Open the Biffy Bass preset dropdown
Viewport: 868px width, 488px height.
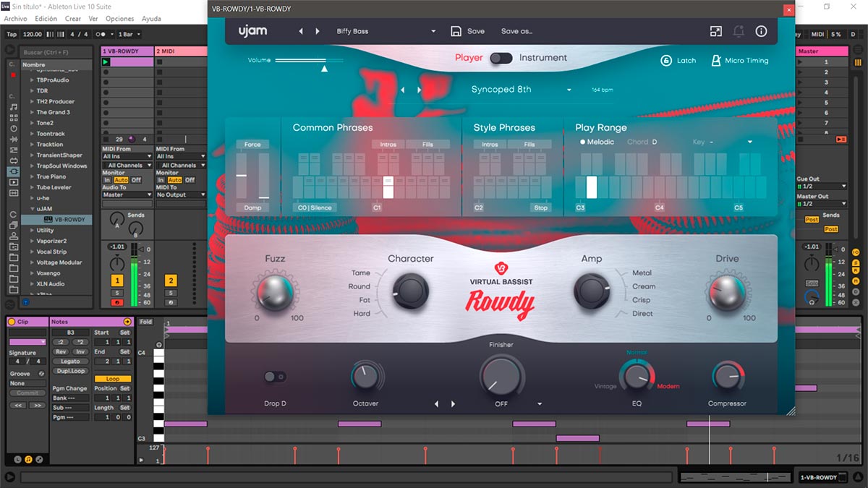point(433,32)
